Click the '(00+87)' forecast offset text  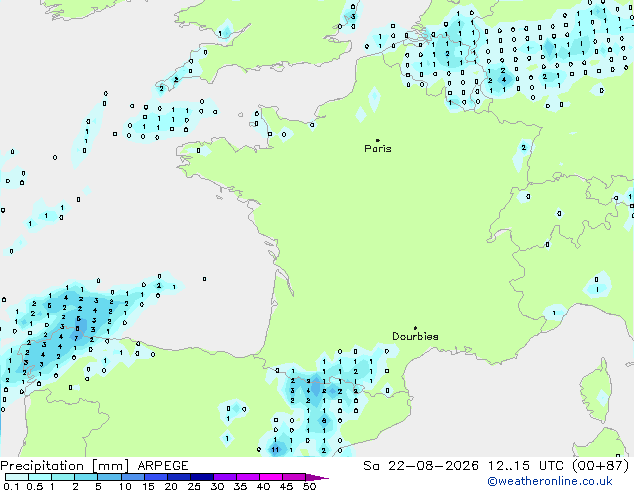pyautogui.click(x=601, y=466)
